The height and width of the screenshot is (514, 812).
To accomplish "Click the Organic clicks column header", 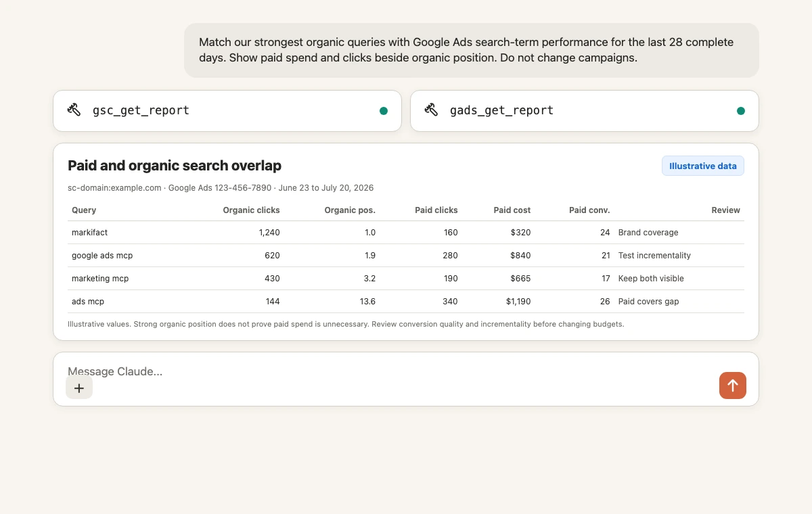I will tap(251, 210).
